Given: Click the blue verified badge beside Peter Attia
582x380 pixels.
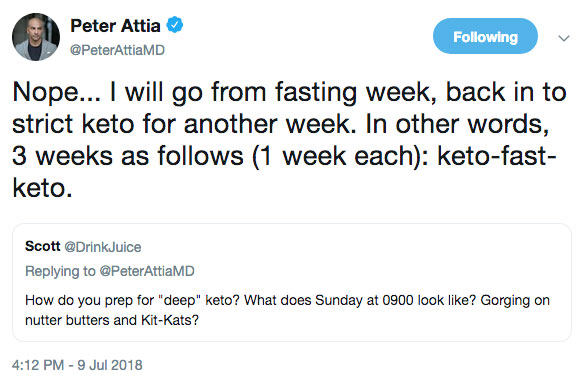Looking at the screenshot, I should pyautogui.click(x=174, y=25).
